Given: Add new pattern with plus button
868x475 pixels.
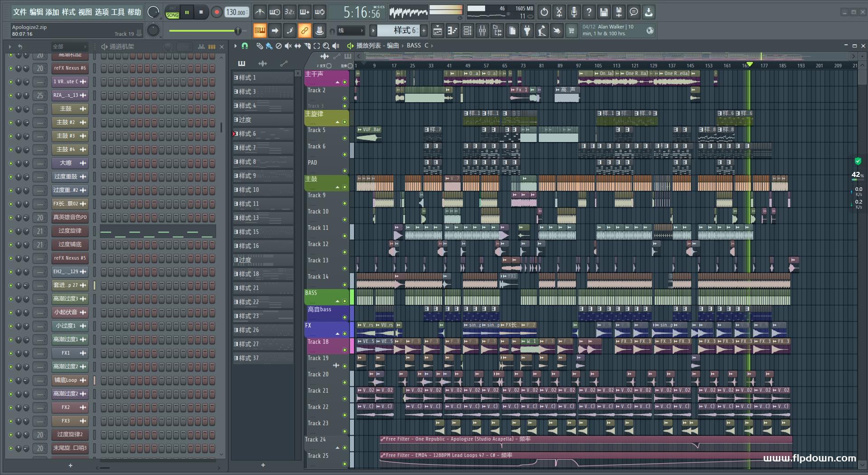Looking at the screenshot, I should 424,30.
